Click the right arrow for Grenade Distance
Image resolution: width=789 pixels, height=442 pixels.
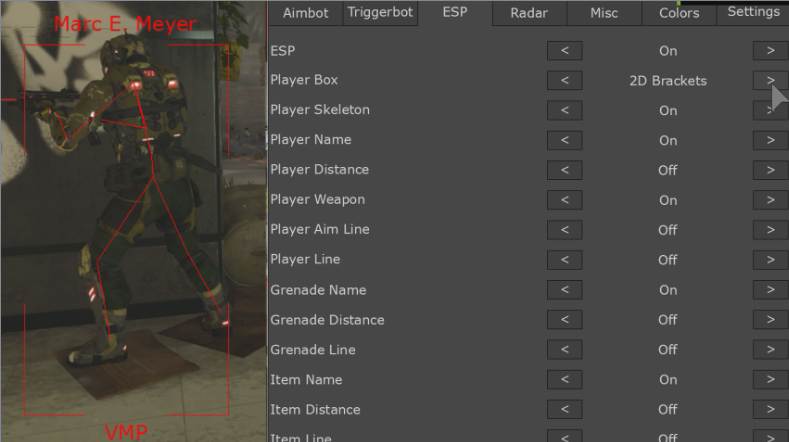(x=770, y=320)
